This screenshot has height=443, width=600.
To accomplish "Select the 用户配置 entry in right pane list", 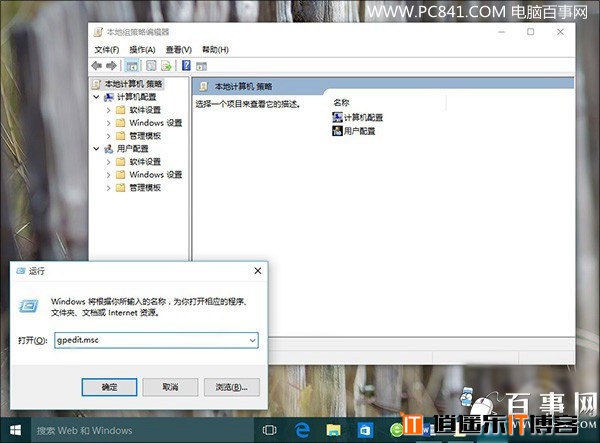I will [x=354, y=131].
